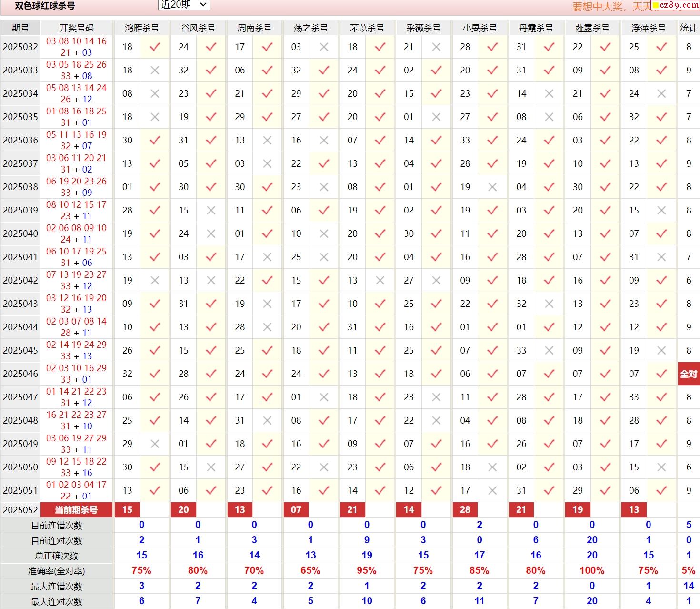The width and height of the screenshot is (700, 609).
Task: Click the gray X for 浮萍 in row 2025034
Action: 661,93
